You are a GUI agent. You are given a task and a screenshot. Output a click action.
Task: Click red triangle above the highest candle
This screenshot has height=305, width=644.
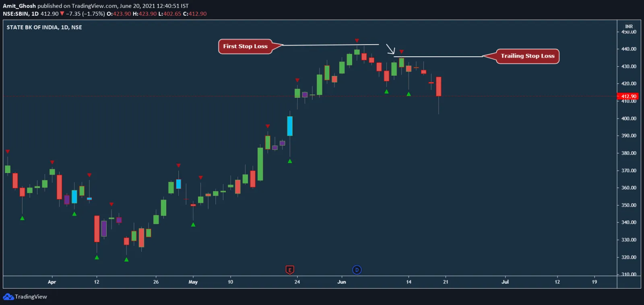[357, 41]
